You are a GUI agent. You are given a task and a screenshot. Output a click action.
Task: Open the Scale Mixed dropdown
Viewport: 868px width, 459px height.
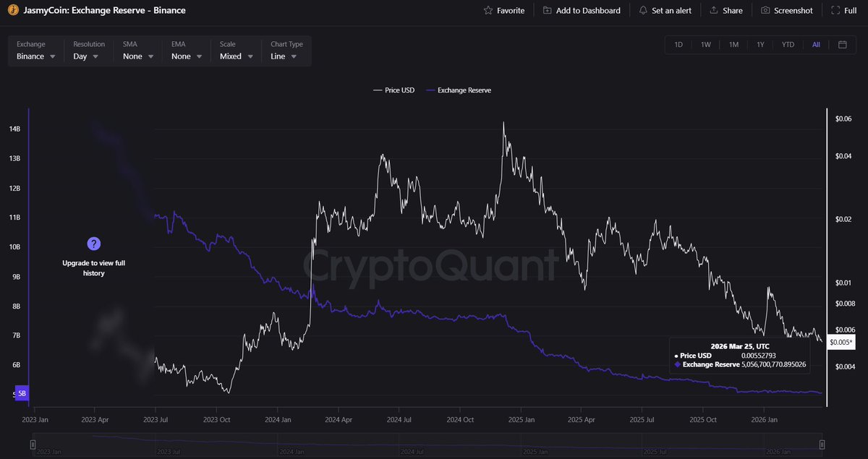pyautogui.click(x=237, y=51)
